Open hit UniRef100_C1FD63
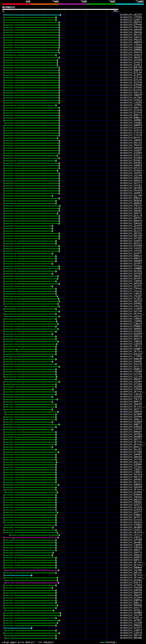Screen dimensions: 146x644 point(131,17)
